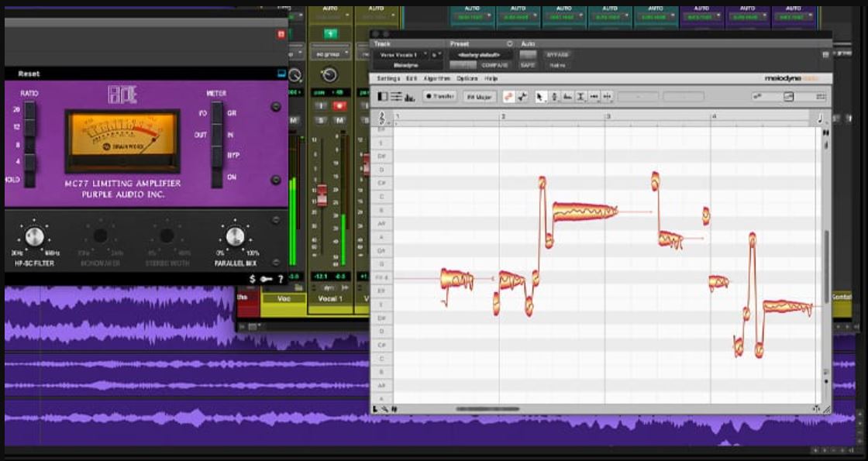868x461 pixels.
Task: Open Melodyne's Settings menu
Action: pyautogui.click(x=388, y=78)
